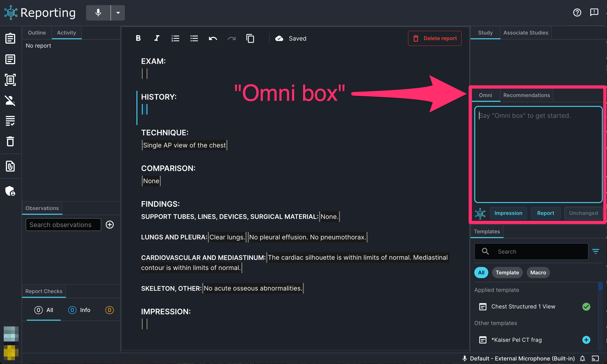Click the notifications bell icon in status bar
Viewport: 607px width, 364px height.
click(582, 359)
